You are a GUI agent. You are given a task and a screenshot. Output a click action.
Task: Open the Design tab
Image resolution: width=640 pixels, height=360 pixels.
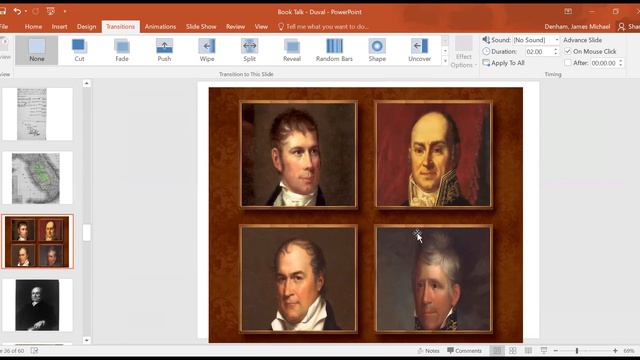(87, 27)
